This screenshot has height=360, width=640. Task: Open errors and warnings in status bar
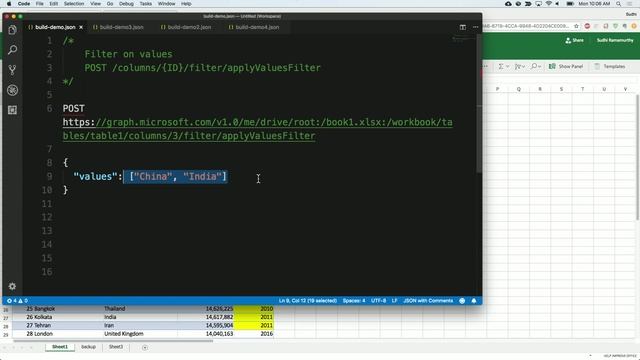click(x=17, y=301)
